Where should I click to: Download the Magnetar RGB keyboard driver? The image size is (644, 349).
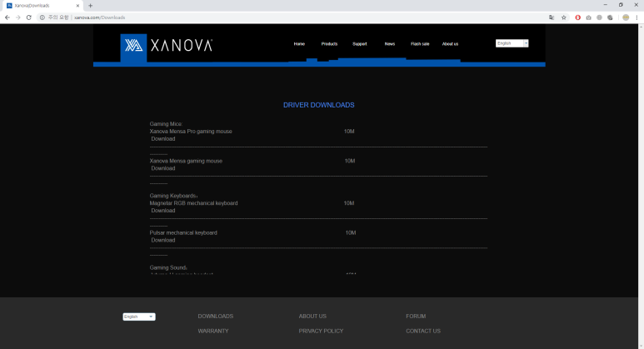pos(163,211)
